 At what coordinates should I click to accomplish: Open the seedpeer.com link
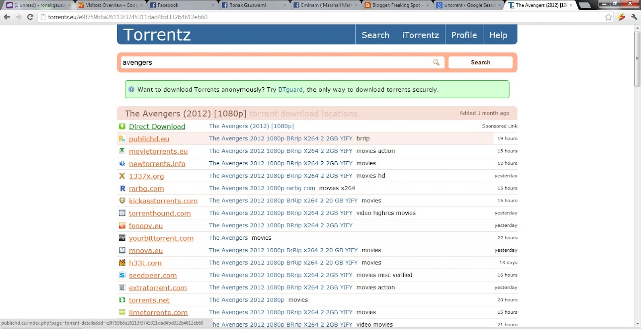(x=153, y=276)
